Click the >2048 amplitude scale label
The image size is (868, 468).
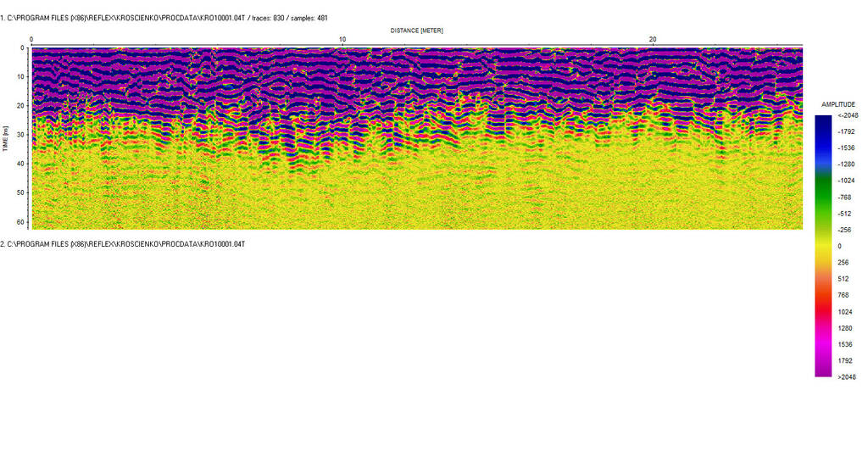coord(847,377)
